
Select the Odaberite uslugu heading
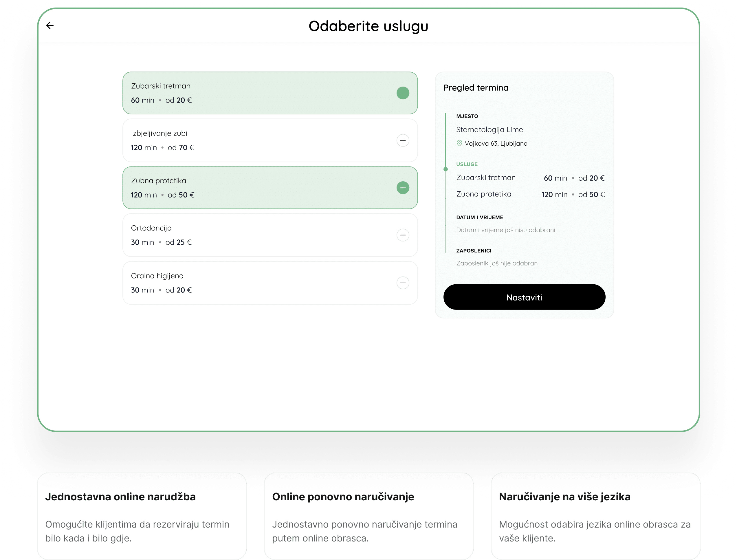[368, 26]
